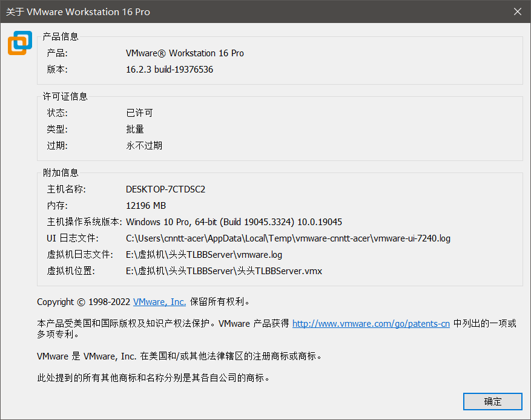Click the UI 日志文件 label

(73, 238)
